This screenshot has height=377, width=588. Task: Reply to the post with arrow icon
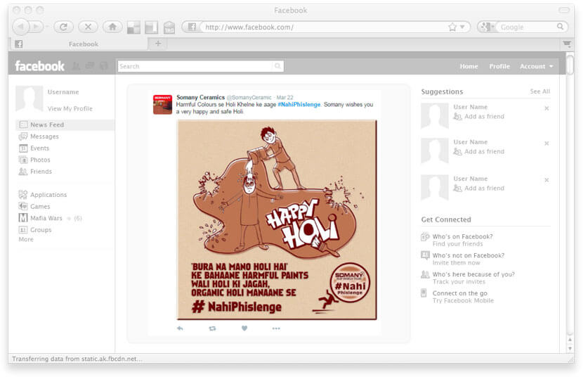(180, 328)
